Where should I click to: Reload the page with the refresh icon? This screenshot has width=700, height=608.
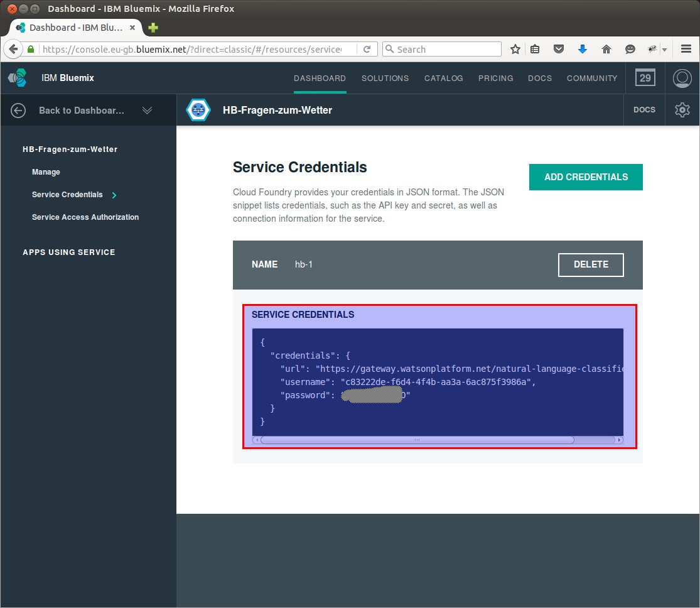click(x=367, y=49)
